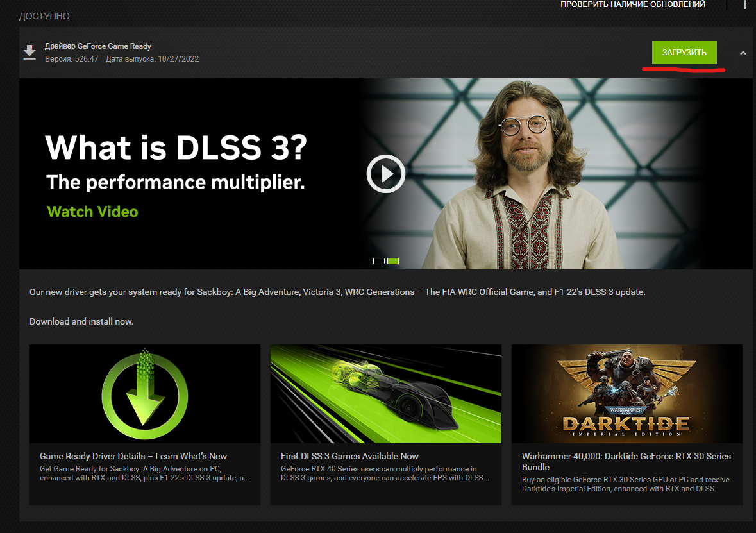Click 'Warhammer 40,000: Darktide GeForce RTX 30 Series Bundle' title
This screenshot has height=533, width=756.
tap(626, 462)
